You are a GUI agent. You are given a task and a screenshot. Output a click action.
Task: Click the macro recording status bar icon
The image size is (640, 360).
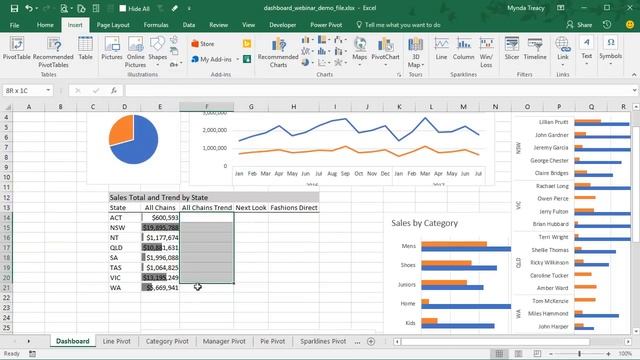(x=32, y=353)
